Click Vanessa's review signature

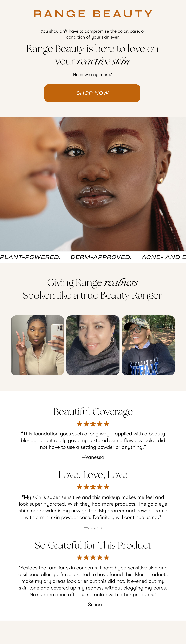pos(93,457)
